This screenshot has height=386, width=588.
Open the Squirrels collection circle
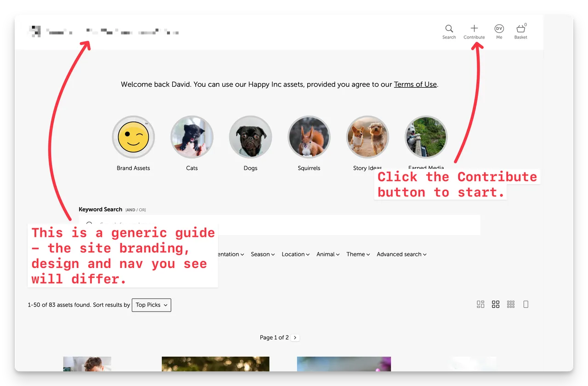(x=309, y=137)
